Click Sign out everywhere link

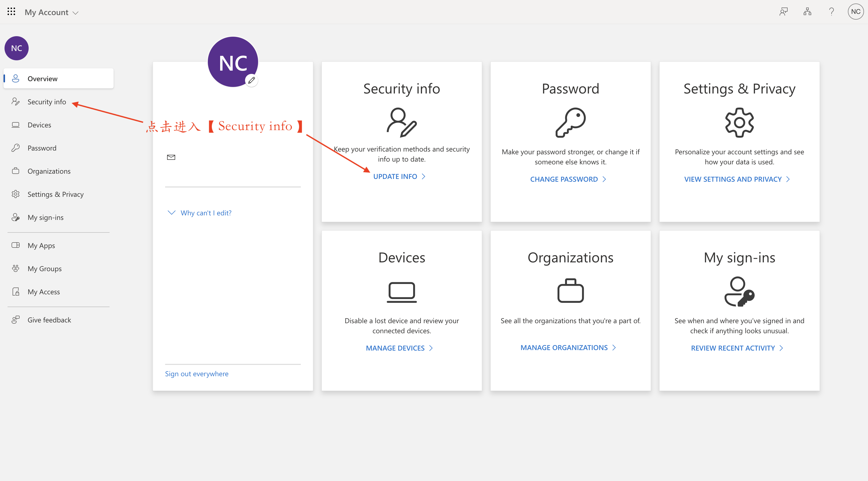197,374
